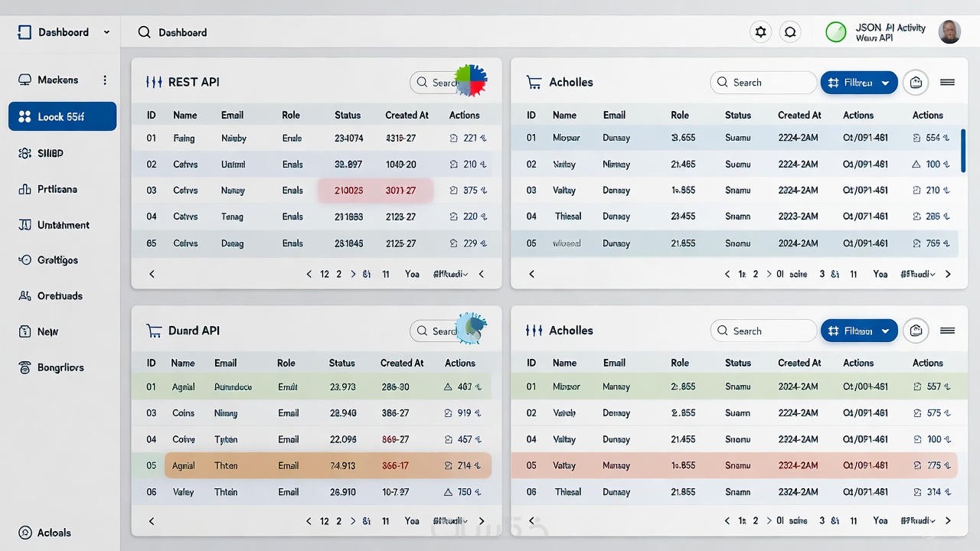Select the red 210023 status cell
This screenshot has width=980, height=551.
tap(349, 191)
